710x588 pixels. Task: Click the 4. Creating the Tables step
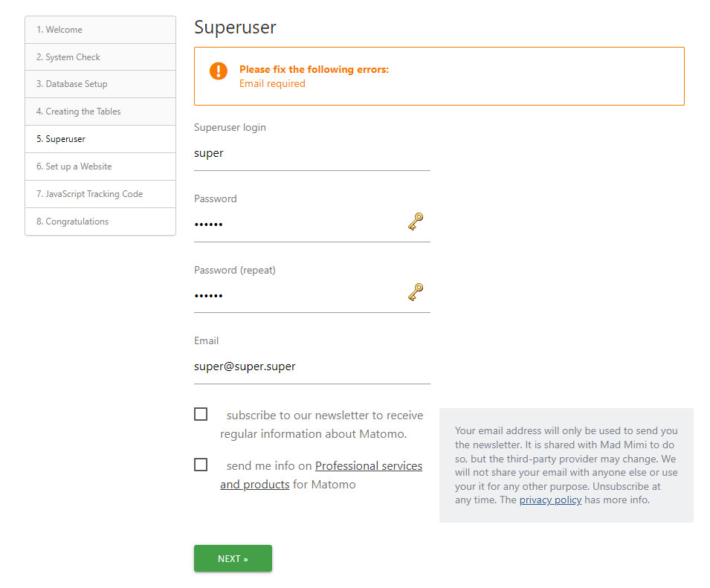pos(100,112)
